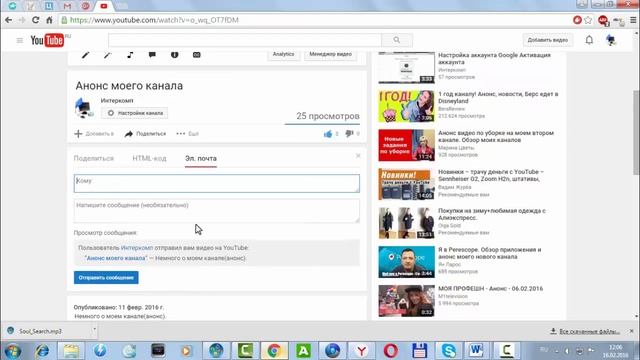Open the Анонс моего канала preview link
Viewport: 640px width, 360px height.
coord(116,258)
